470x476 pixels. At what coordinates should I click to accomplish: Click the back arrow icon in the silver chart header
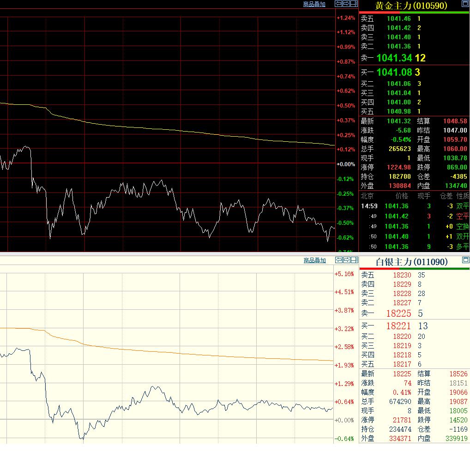(339, 260)
